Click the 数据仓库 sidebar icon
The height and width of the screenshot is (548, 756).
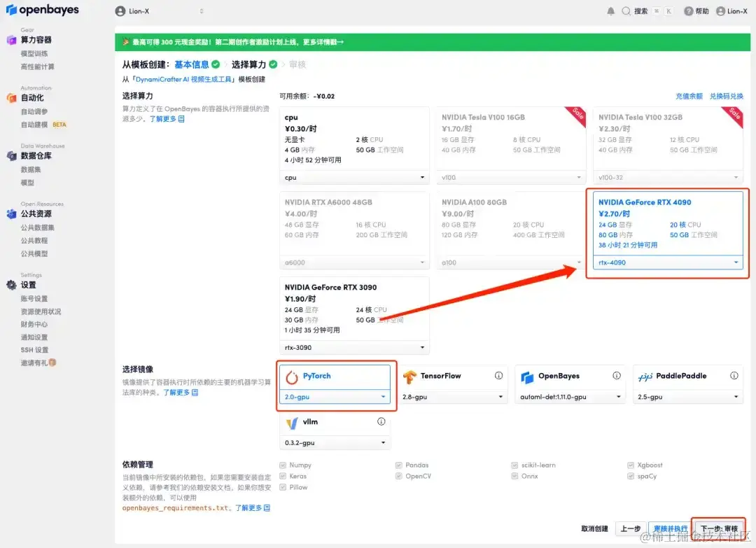click(12, 155)
